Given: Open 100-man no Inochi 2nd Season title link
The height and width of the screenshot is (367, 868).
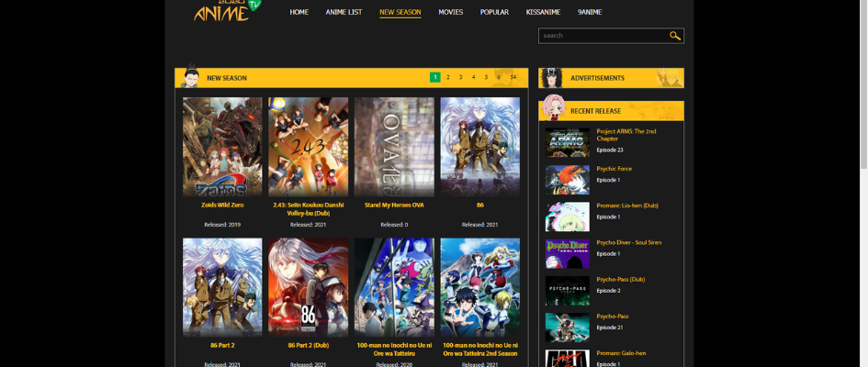Looking at the screenshot, I should click(480, 350).
